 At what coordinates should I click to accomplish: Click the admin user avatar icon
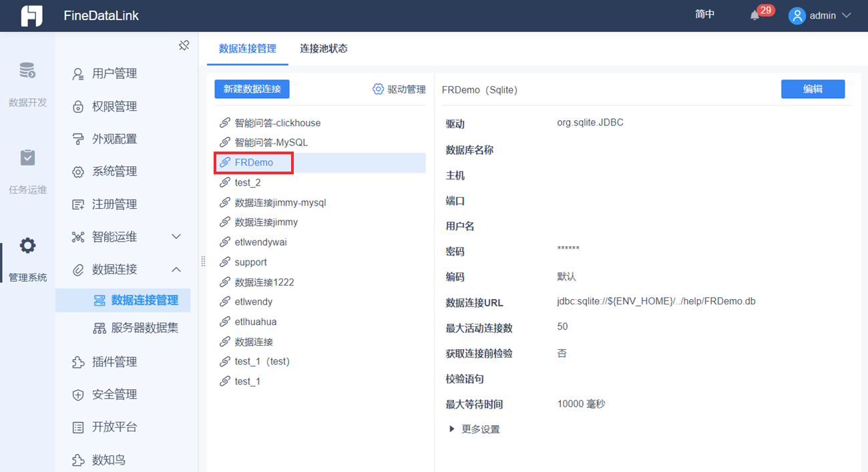(797, 15)
